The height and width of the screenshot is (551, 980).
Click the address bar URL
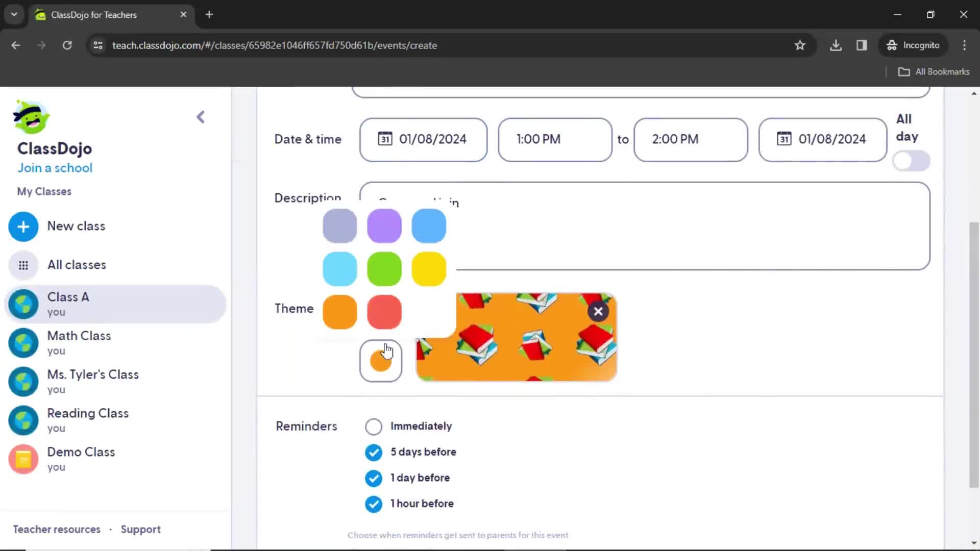(x=275, y=45)
